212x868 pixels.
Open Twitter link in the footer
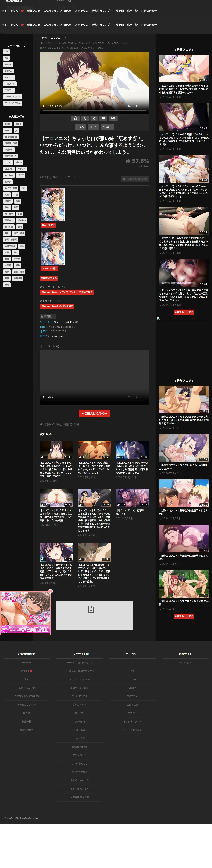26,663
